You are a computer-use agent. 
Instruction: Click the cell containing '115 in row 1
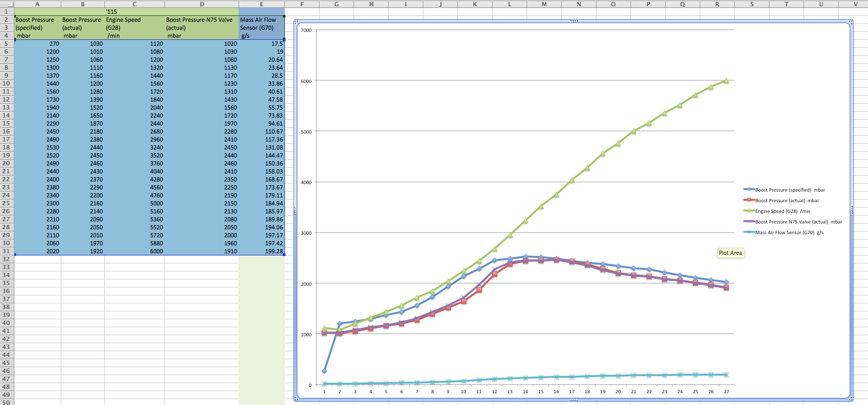pos(134,12)
